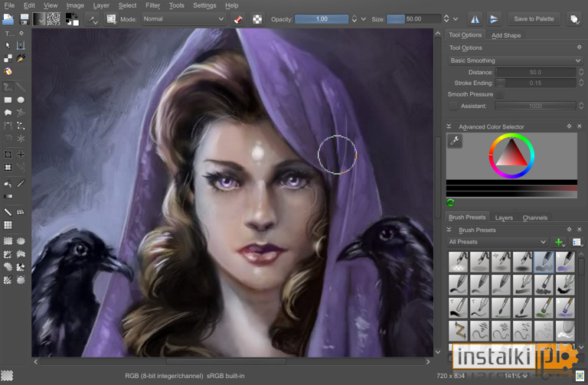
Task: Select the calligraphy tool
Action: click(x=21, y=58)
